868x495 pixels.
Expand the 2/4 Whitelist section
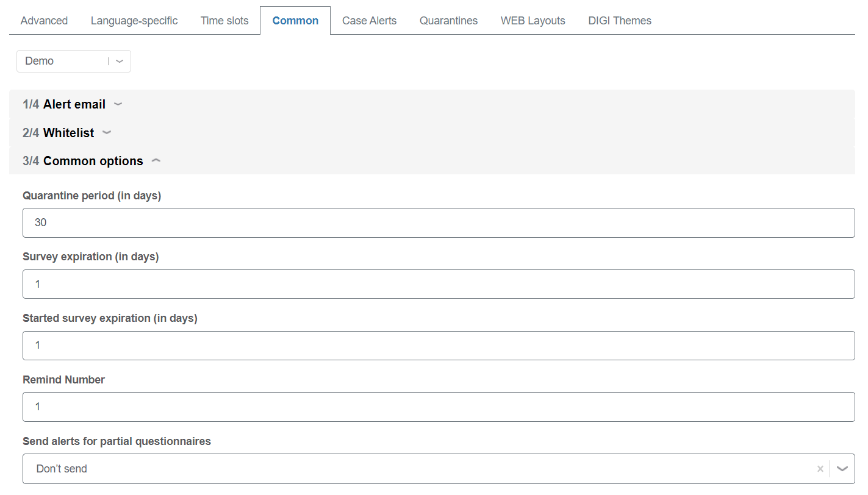432,132
